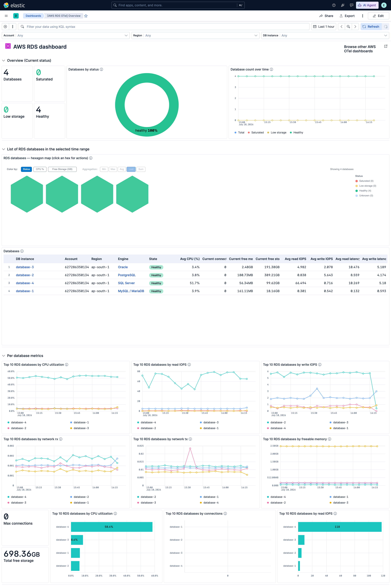391x588 pixels.
Task: Zoom out the time range
Action: [x=348, y=27]
